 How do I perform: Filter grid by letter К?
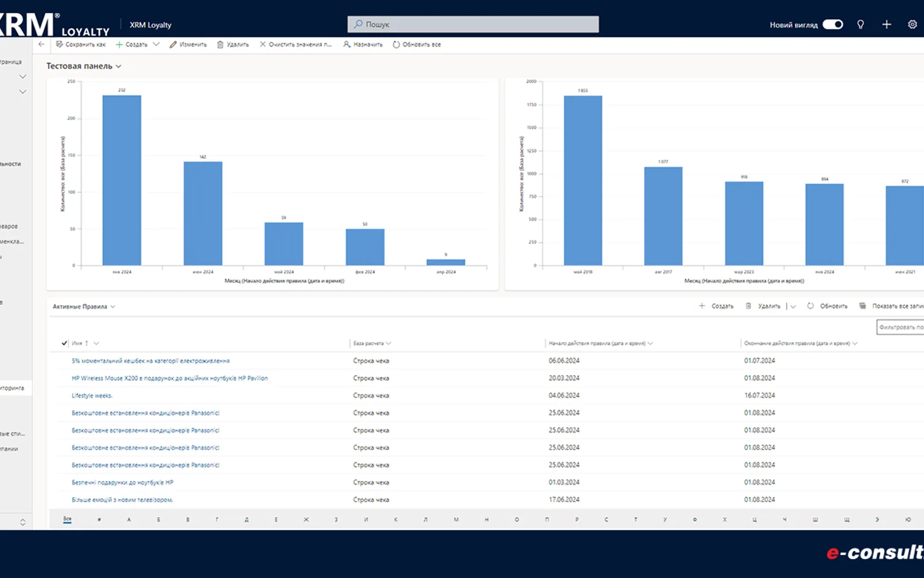click(x=396, y=520)
